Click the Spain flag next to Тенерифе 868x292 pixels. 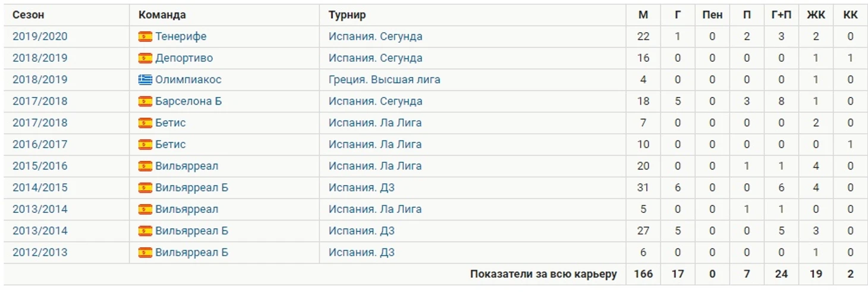145,37
